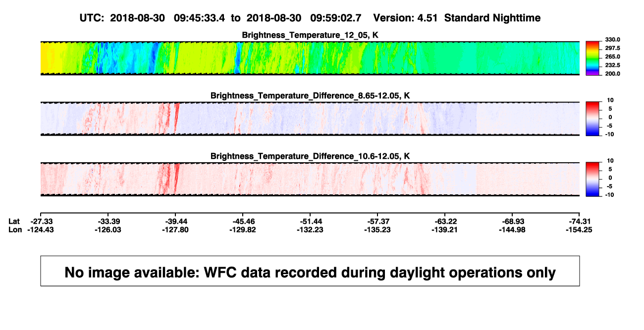
Task: Click the Version: 4.51 text
Action: tap(406, 18)
